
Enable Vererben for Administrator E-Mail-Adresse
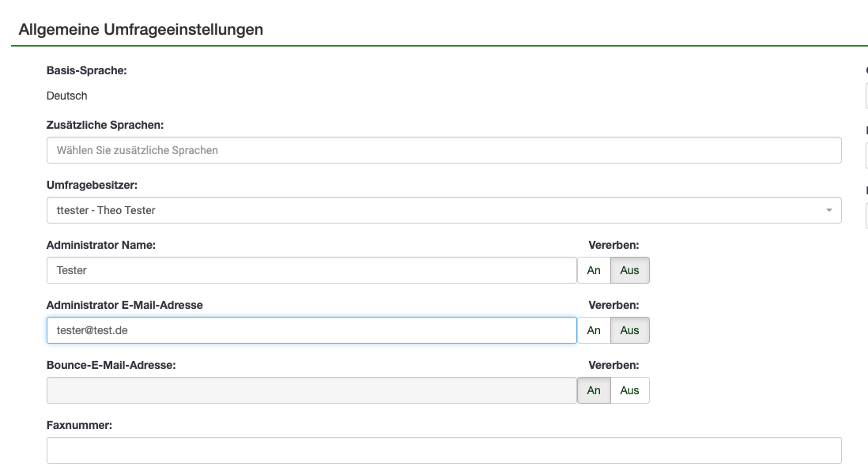click(594, 330)
